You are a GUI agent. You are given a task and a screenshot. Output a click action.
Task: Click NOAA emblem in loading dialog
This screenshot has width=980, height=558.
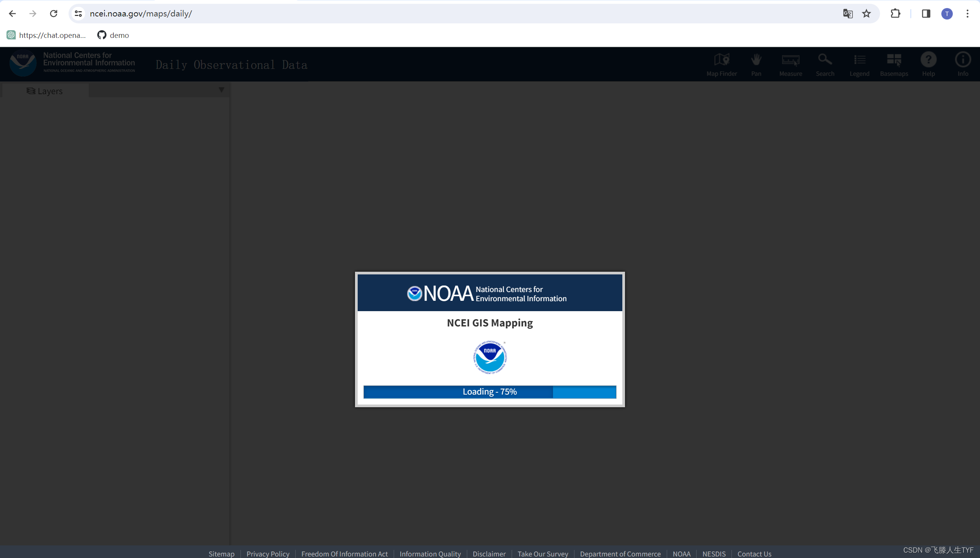[x=490, y=357]
